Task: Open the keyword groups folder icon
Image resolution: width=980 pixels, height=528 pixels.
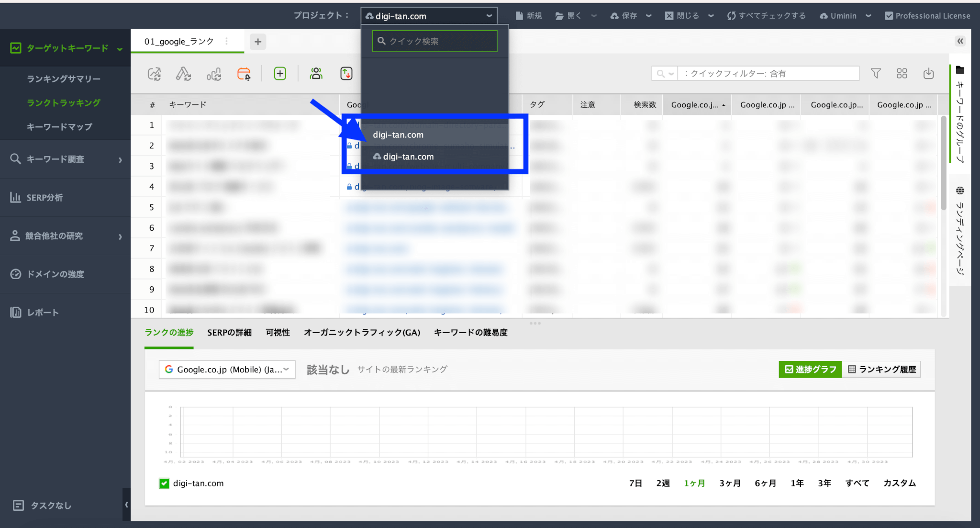Action: click(960, 70)
